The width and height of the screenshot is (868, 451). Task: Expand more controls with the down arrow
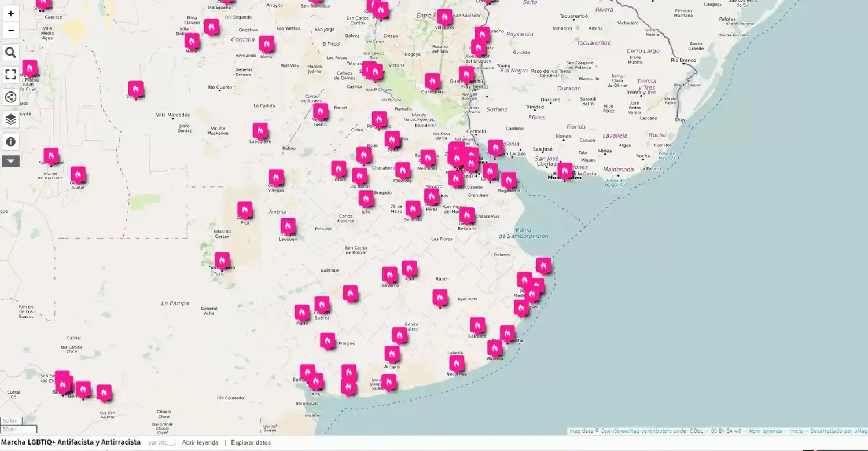tap(10, 161)
